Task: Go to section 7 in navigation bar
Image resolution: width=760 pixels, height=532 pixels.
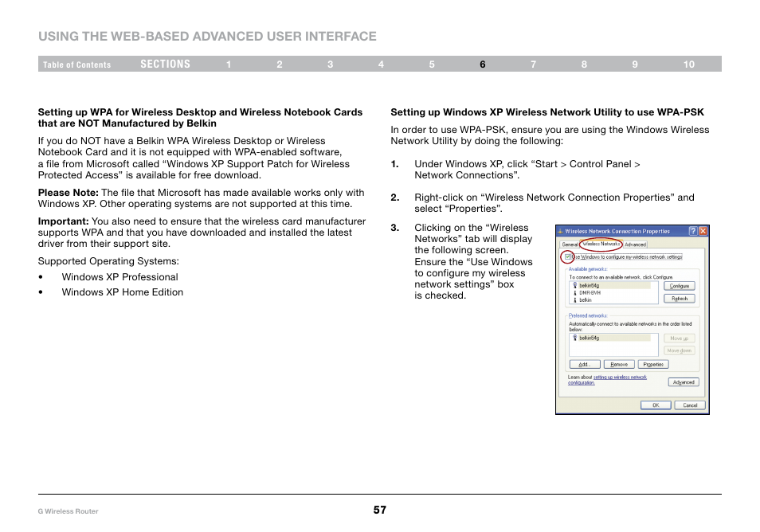Action: click(x=533, y=65)
